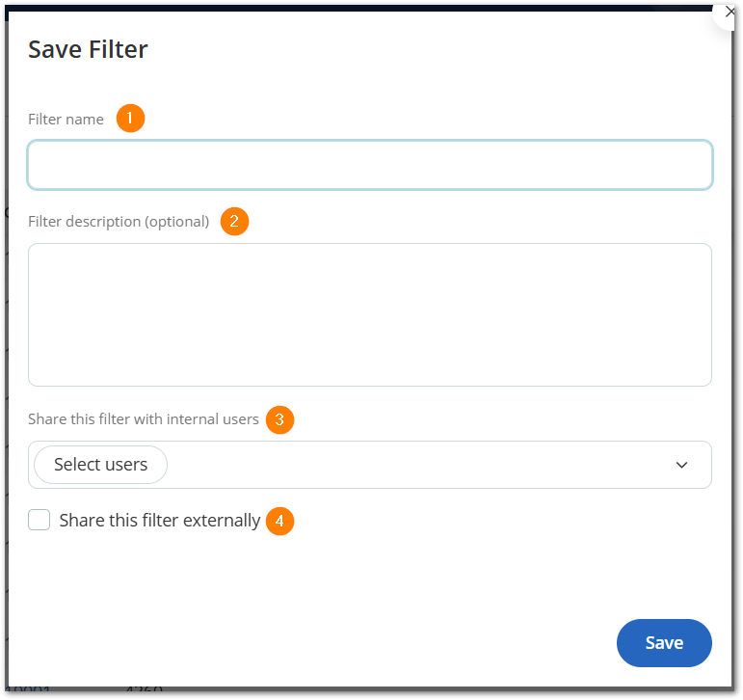This screenshot has height=700, width=743.
Task: Open the Select users pill
Action: [100, 465]
